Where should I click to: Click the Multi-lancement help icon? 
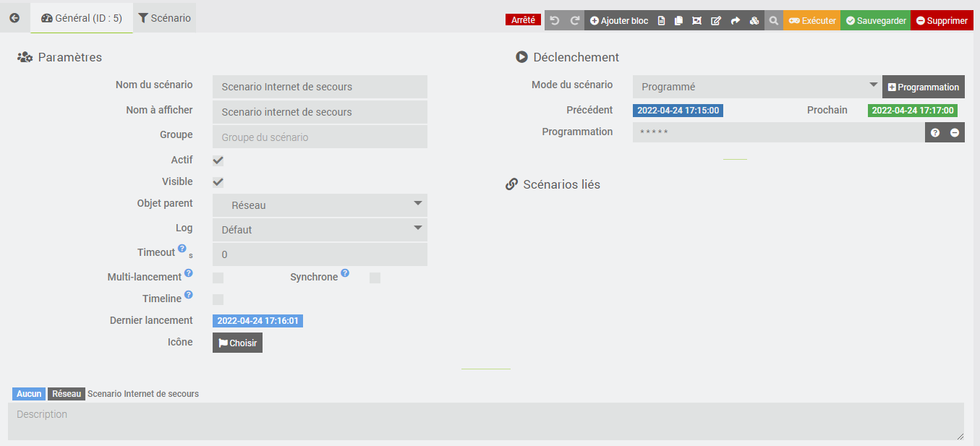[189, 273]
